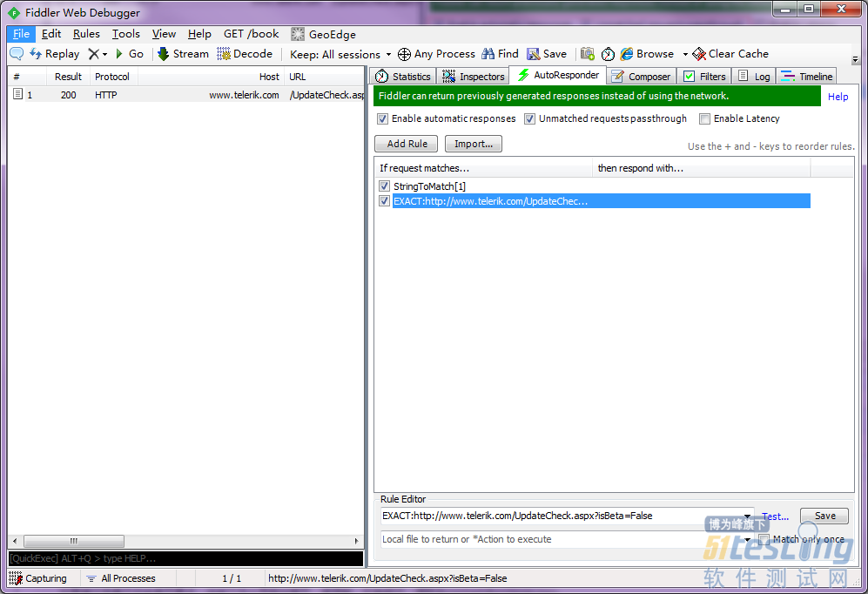Switch to the Log tab

coord(754,77)
